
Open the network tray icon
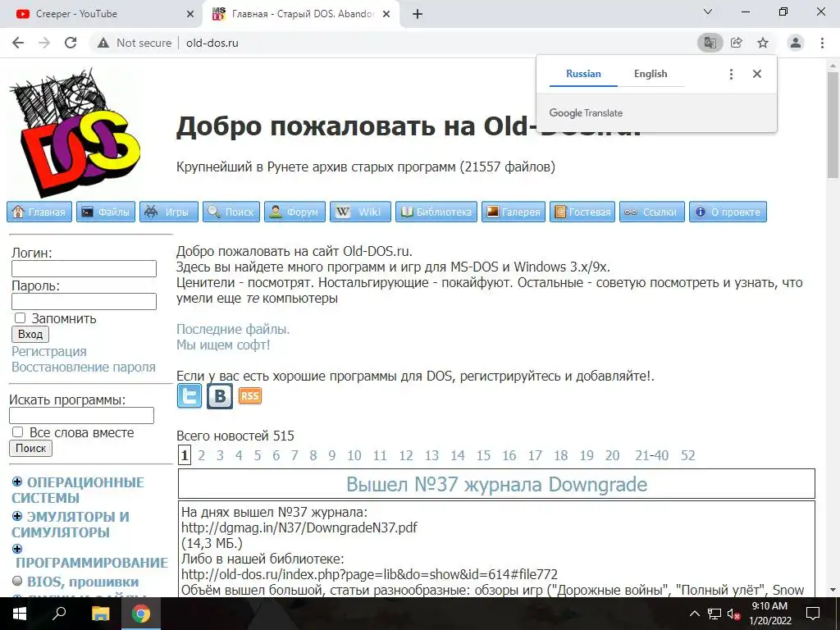point(714,614)
